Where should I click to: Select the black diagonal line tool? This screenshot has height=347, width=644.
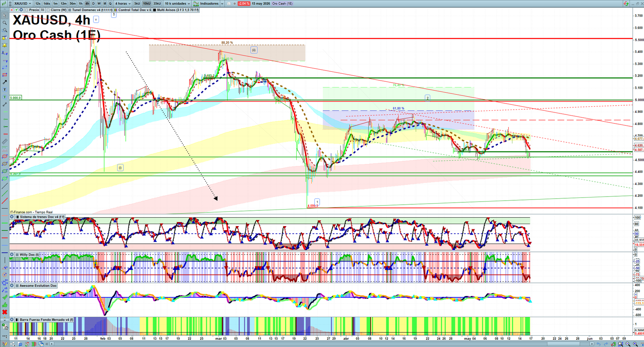[5, 186]
